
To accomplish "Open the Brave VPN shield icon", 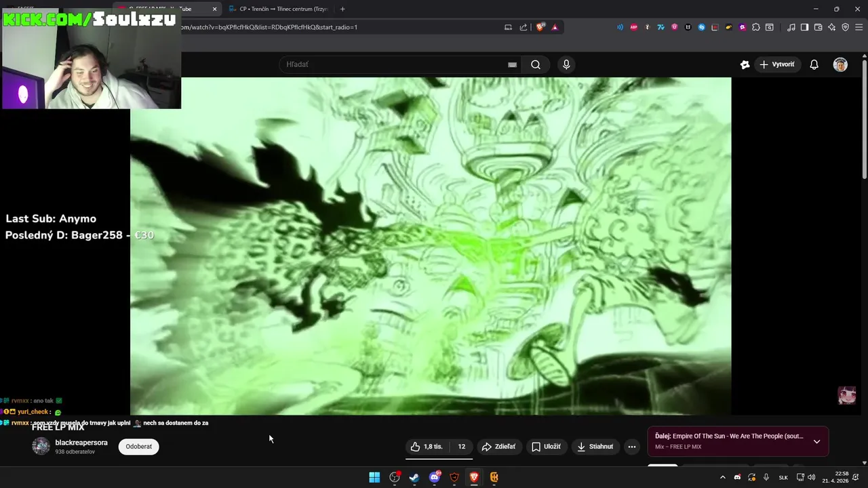I will coord(845,27).
